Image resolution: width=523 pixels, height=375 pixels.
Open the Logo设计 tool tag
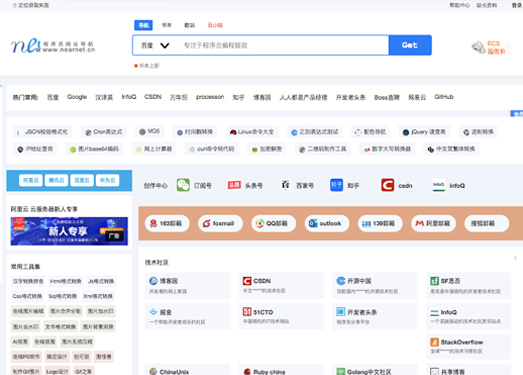click(x=57, y=371)
